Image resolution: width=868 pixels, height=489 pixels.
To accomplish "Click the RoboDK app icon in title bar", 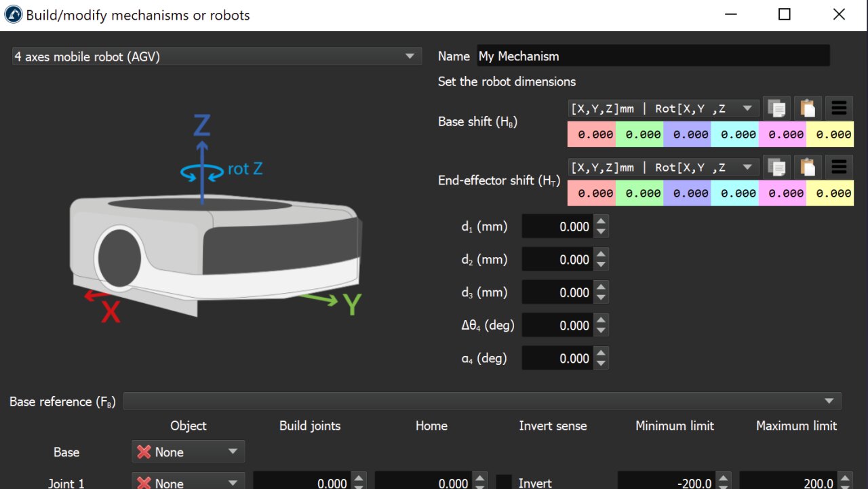I will click(13, 15).
